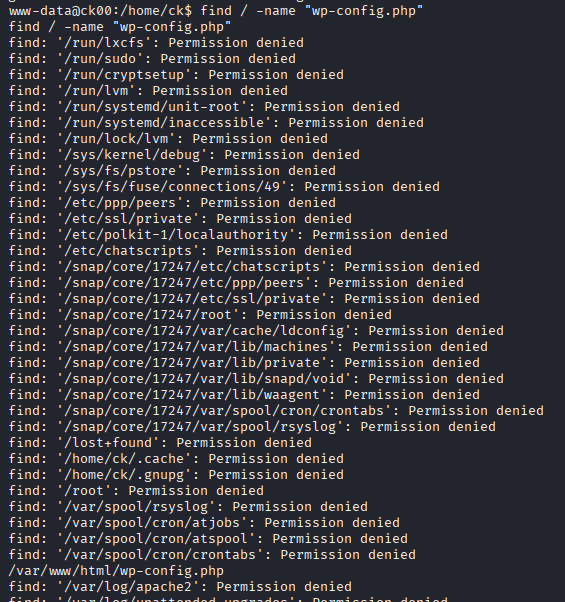Click the '/snap/core/17247/var/cache/ldconfig' path
Screen dimensions: 565x602
[205, 331]
